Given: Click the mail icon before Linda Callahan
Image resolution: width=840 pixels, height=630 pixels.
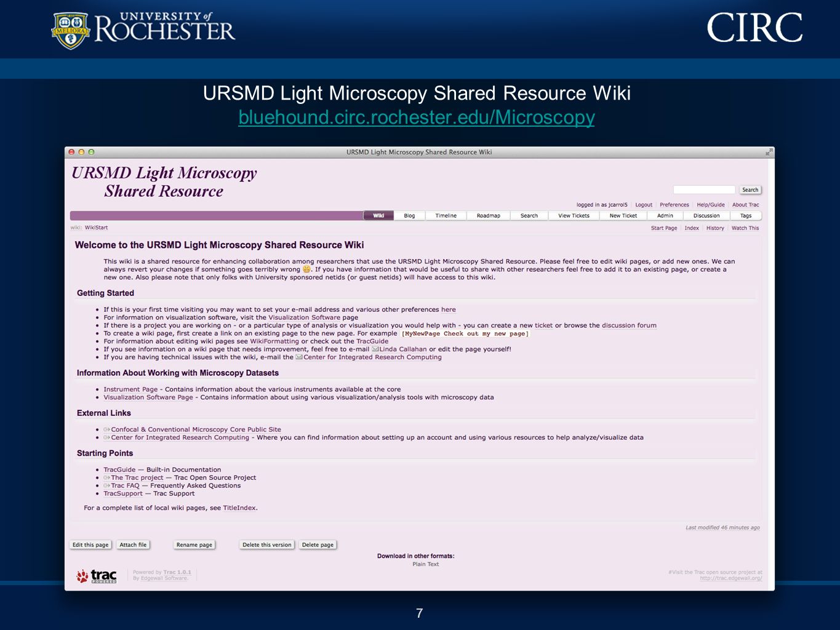Looking at the screenshot, I should [x=375, y=349].
